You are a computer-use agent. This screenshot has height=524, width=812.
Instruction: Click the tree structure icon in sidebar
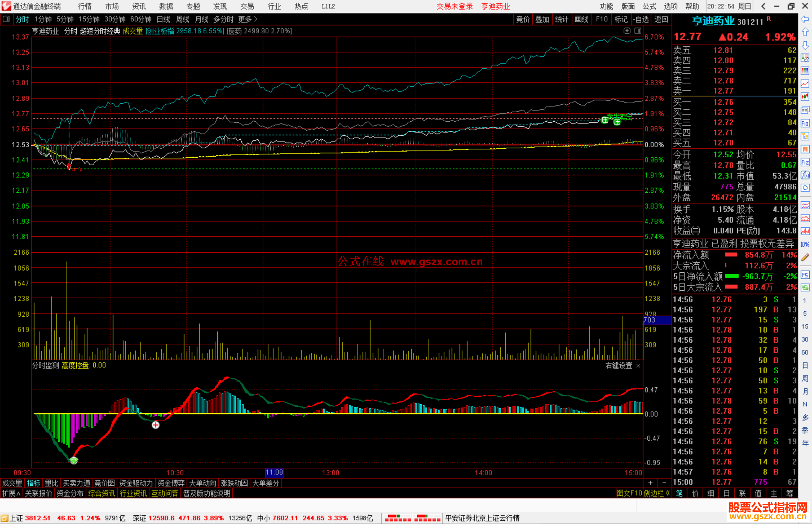(805, 136)
